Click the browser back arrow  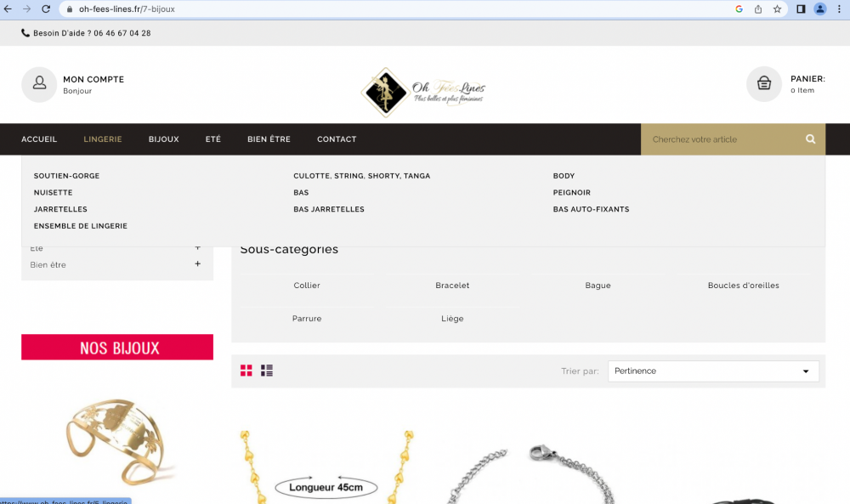(8, 9)
